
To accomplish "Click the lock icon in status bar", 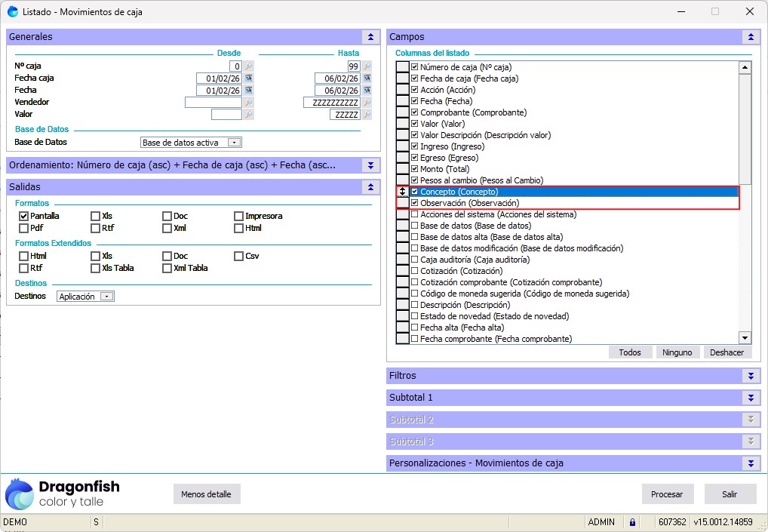I will 632,522.
